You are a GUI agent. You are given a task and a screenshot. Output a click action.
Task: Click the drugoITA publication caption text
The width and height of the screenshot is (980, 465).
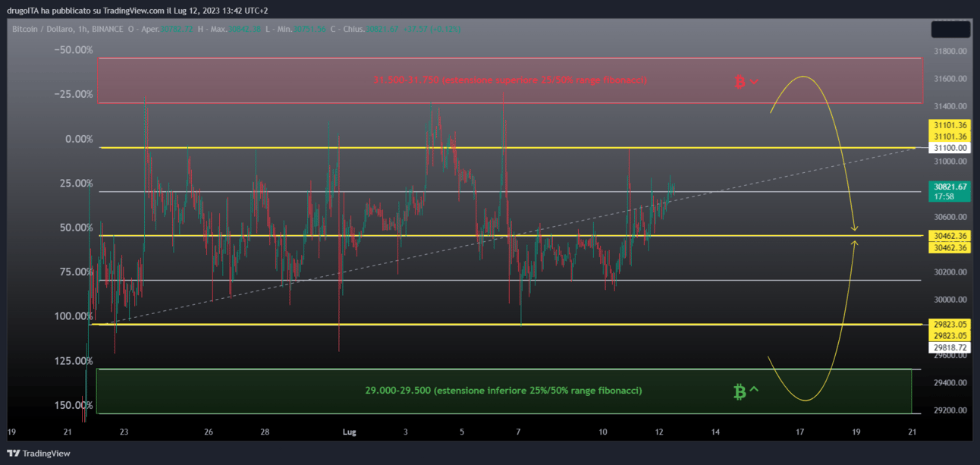(x=137, y=11)
